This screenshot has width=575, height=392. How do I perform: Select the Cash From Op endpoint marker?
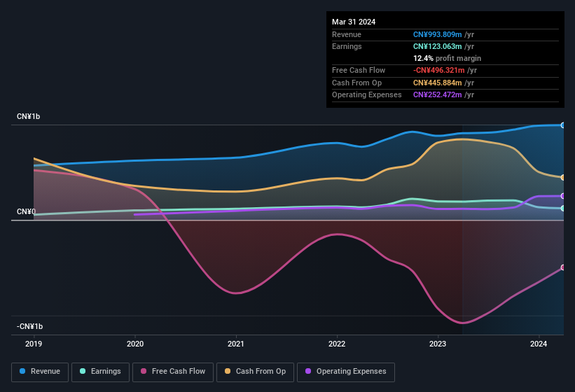point(562,177)
